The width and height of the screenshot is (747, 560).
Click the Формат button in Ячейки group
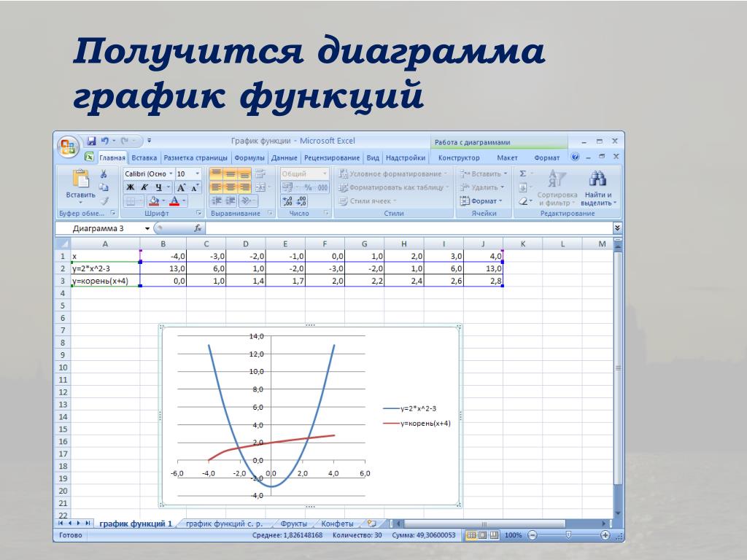[x=481, y=201]
